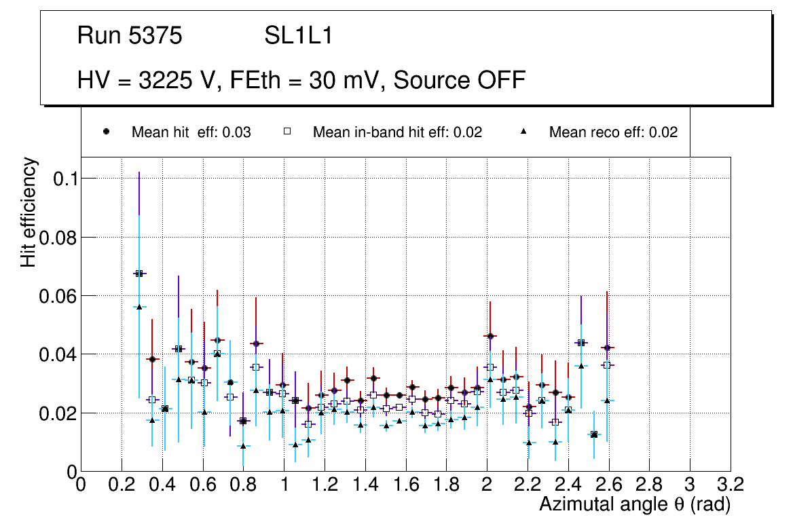Click the x-axis tick label 1.6

point(405,484)
